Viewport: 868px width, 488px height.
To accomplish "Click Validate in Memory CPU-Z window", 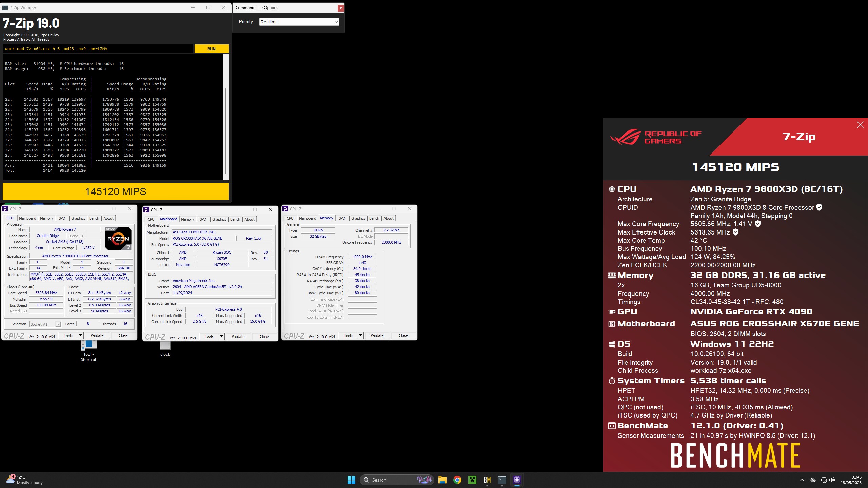I will click(x=377, y=335).
